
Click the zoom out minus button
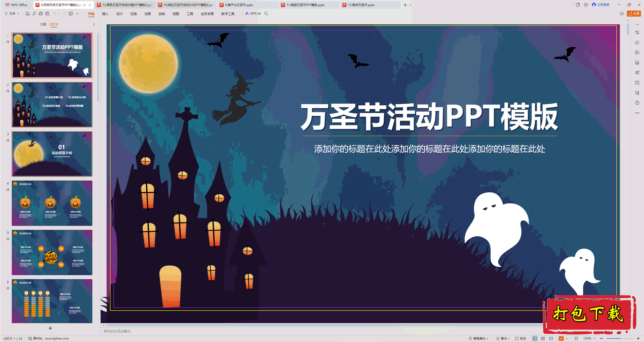(601, 338)
